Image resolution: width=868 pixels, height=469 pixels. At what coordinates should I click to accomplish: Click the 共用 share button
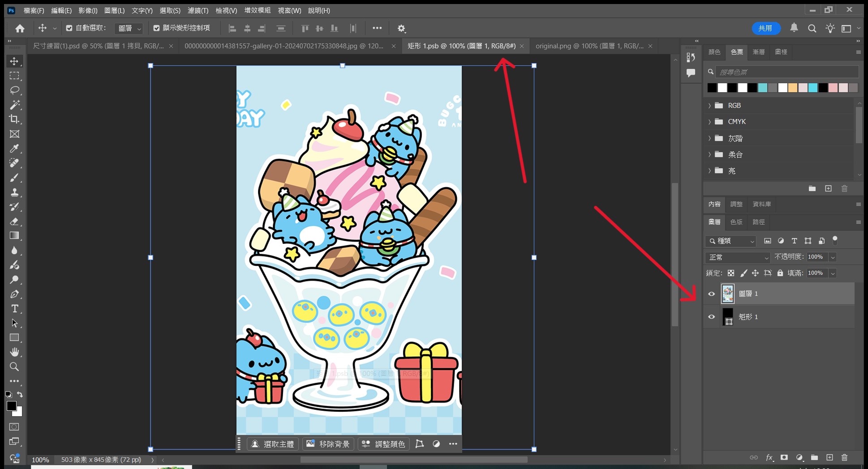(x=765, y=28)
